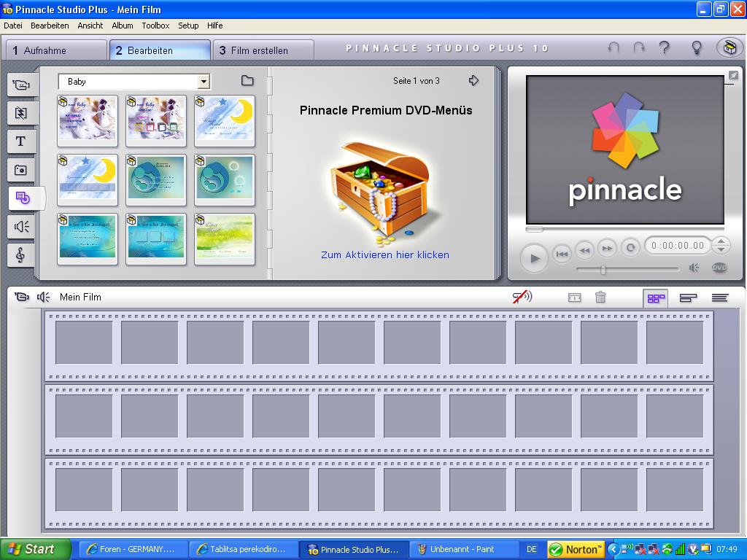Toggle audio scrubbing icon

pyautogui.click(x=522, y=297)
